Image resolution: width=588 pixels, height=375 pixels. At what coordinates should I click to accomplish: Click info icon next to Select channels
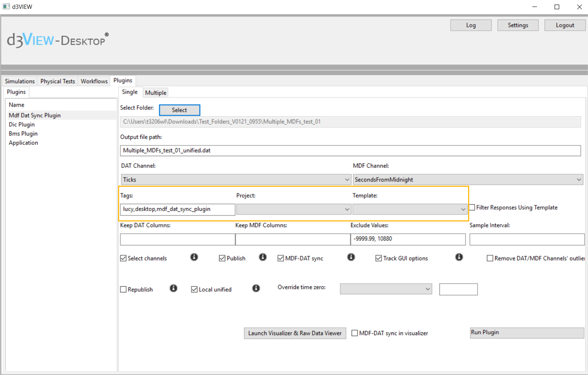[x=194, y=257]
